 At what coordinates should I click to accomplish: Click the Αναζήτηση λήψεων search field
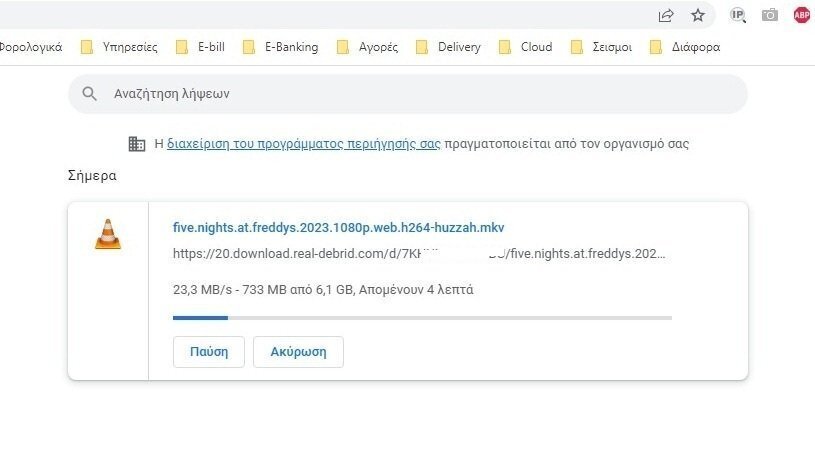[408, 94]
